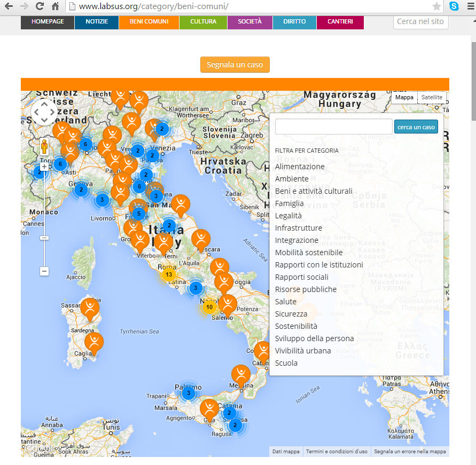Filter cases by Sviluppo della persona
The image size is (476, 465).
click(x=315, y=338)
